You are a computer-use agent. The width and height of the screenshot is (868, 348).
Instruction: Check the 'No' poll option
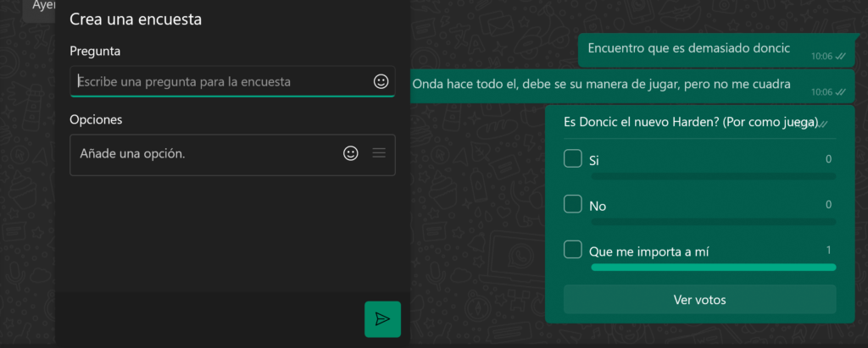pyautogui.click(x=573, y=204)
